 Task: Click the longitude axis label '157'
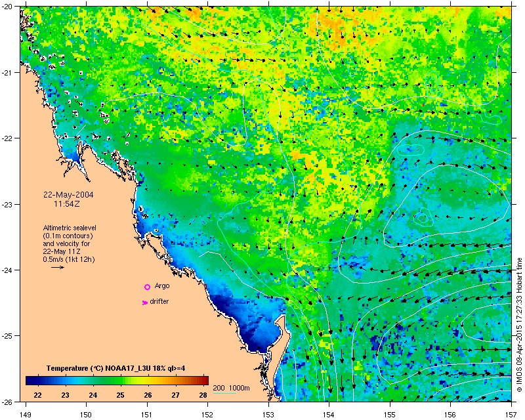[511, 415]
